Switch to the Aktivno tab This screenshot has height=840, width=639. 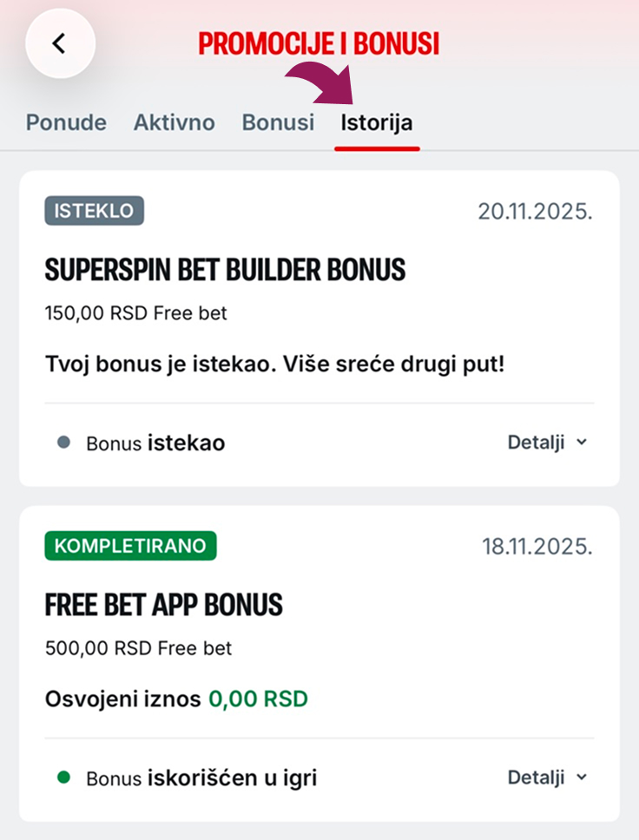pos(175,122)
